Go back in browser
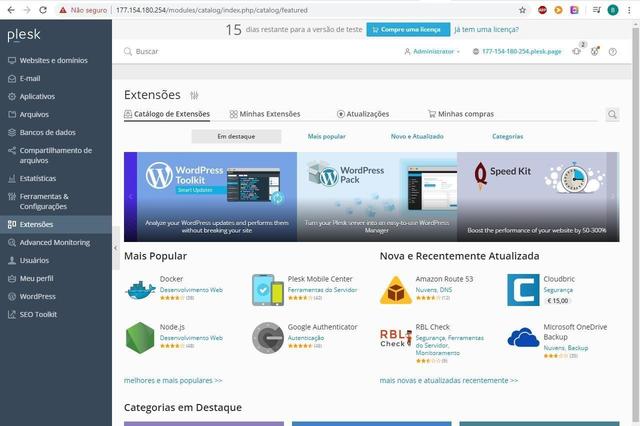The image size is (640, 426). point(11,10)
